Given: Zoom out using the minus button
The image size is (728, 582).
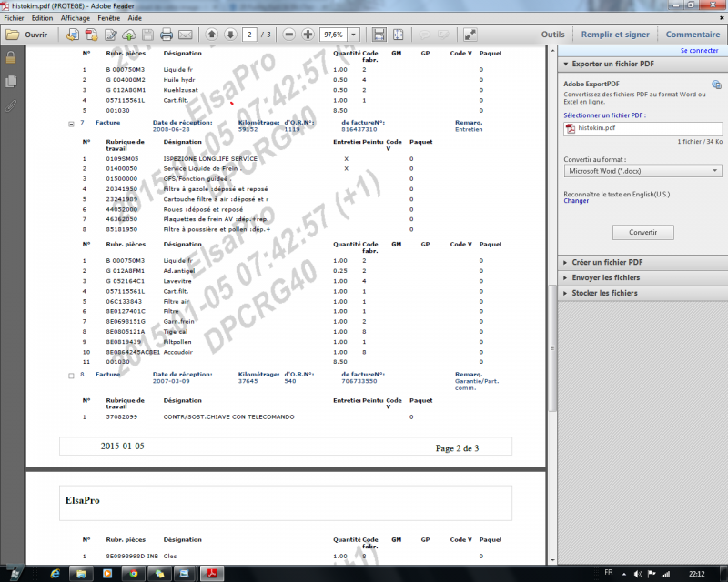Looking at the screenshot, I should (x=289, y=35).
